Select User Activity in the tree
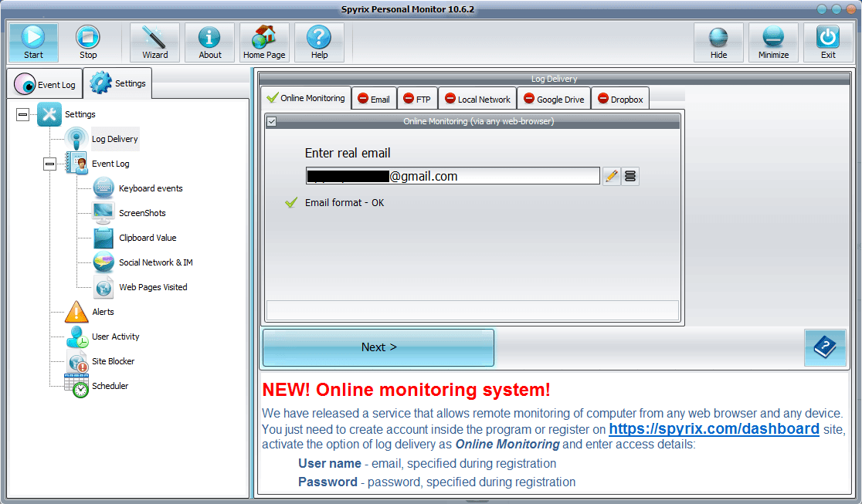This screenshot has width=862, height=504. coord(115,337)
